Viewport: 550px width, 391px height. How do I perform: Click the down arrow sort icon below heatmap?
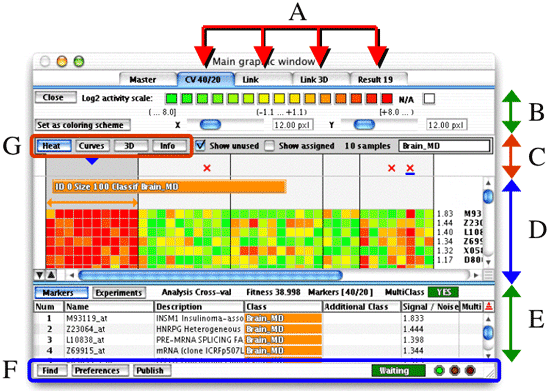coord(40,275)
